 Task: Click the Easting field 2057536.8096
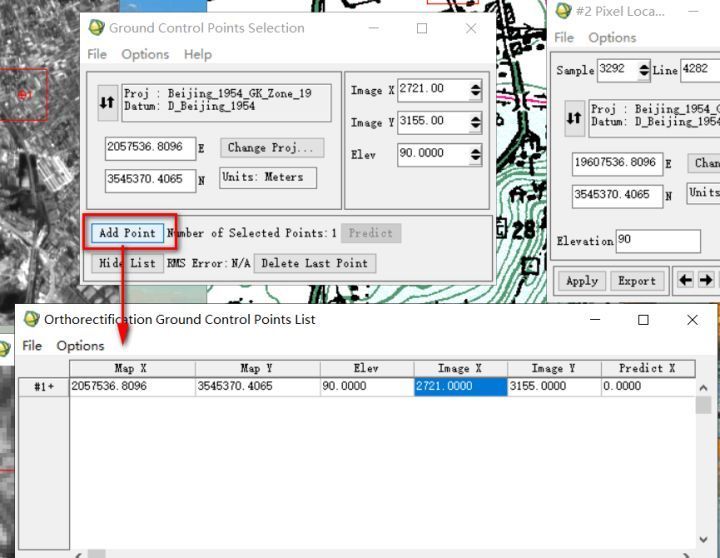pos(151,148)
